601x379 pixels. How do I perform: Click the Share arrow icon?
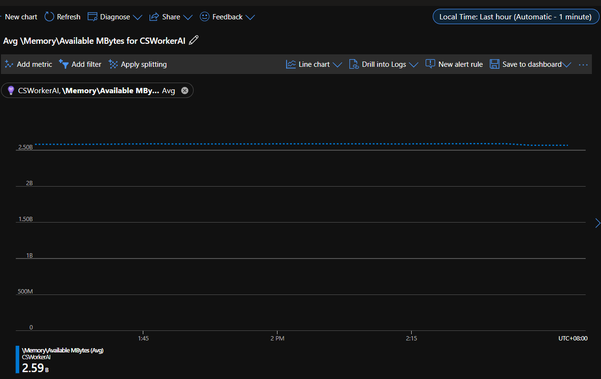coord(154,17)
